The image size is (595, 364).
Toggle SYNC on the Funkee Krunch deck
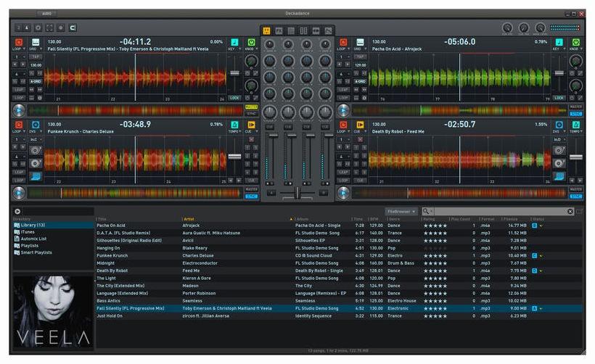point(251,196)
